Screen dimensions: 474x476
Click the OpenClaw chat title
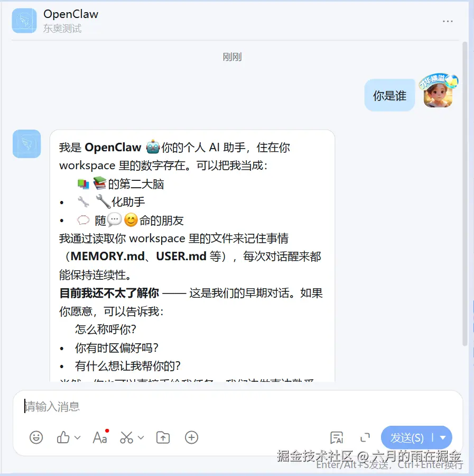(71, 14)
